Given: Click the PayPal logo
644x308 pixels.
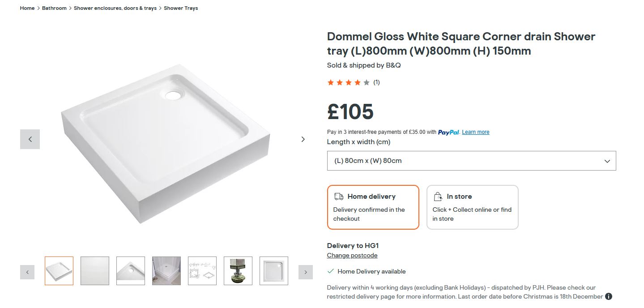Looking at the screenshot, I should tap(448, 132).
